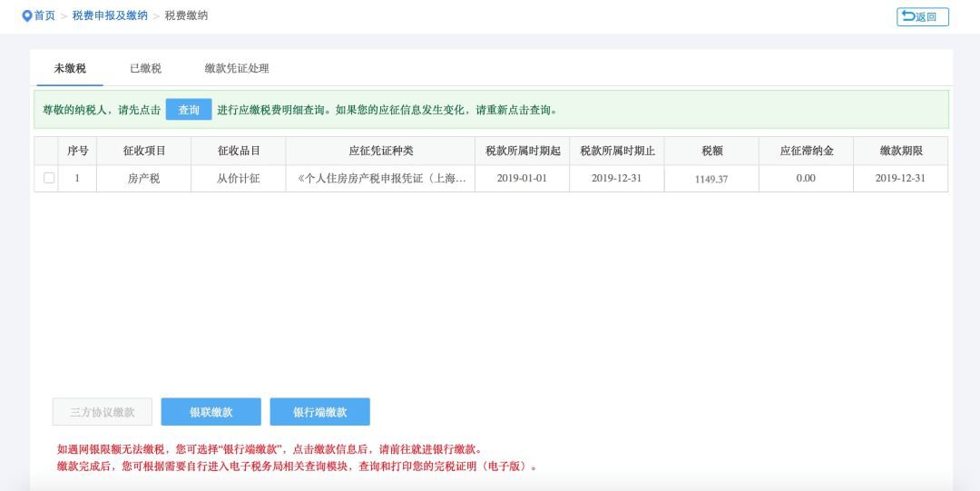980x491 pixels.
Task: Switch to the 未缴税 tab
Action: [70, 68]
